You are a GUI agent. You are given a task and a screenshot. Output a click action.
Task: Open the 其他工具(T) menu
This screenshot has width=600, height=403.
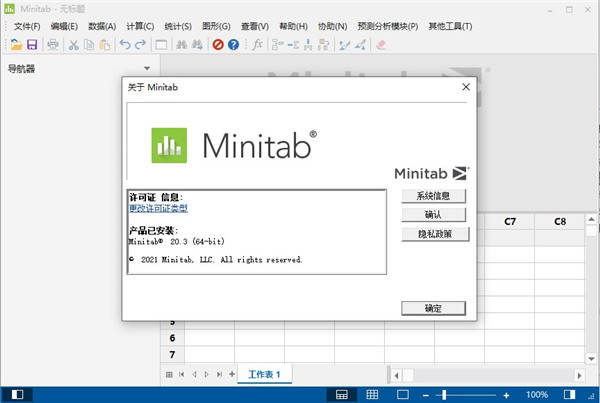(x=450, y=26)
